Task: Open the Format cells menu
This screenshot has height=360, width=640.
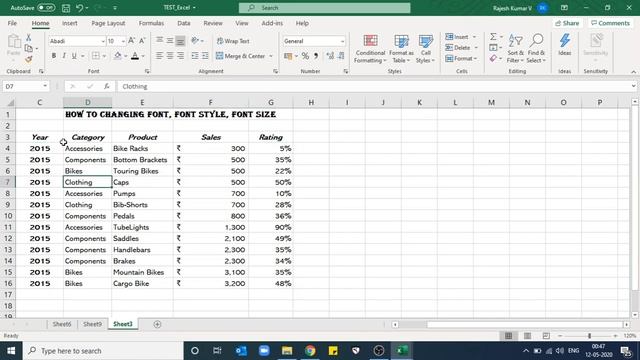Action: [x=461, y=59]
